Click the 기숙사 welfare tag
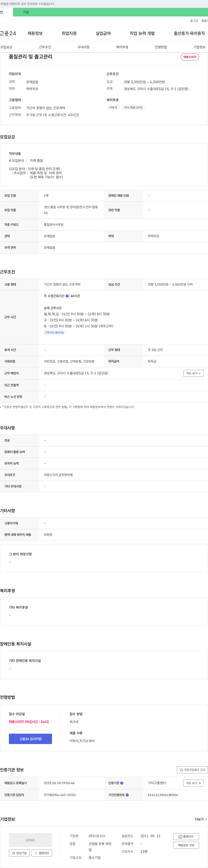Screen dimensions: 208x868 [113, 107]
